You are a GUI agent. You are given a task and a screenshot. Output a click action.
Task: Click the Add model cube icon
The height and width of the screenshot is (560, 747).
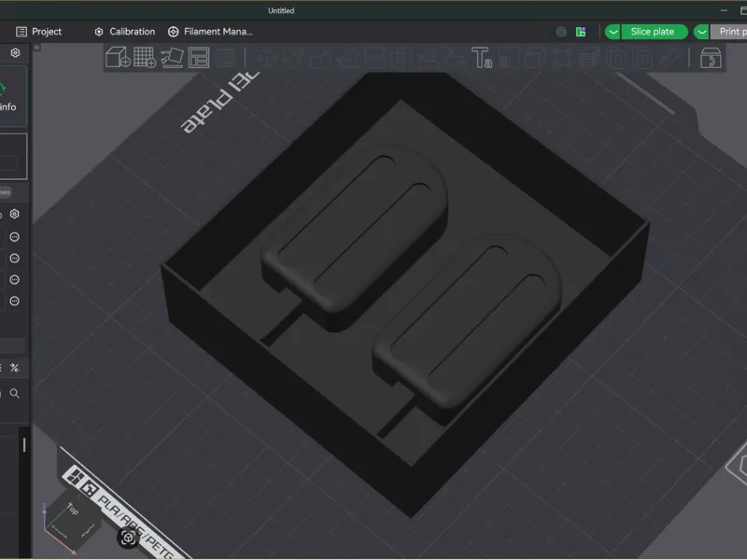118,58
